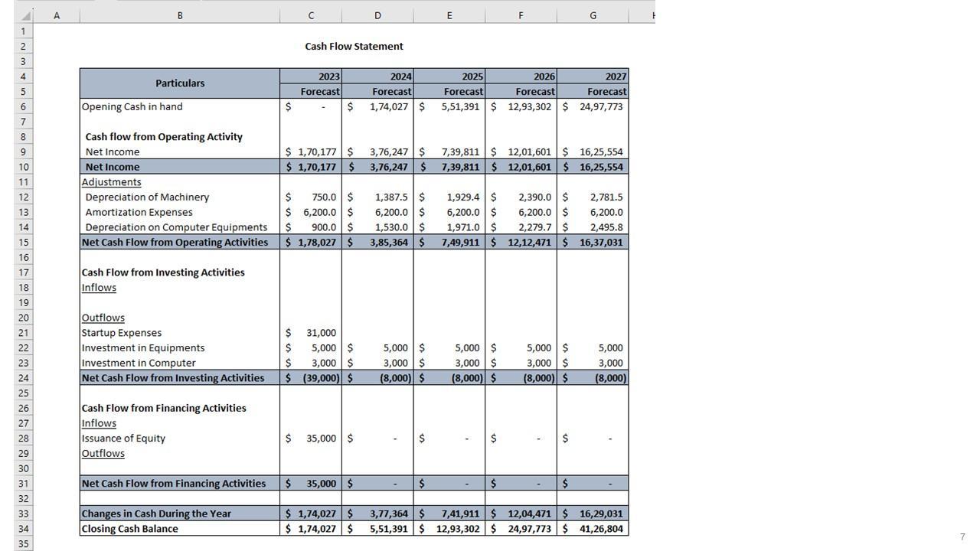Select operating cash flow value 12,12,471
This screenshot has height=551, width=980.
point(521,242)
